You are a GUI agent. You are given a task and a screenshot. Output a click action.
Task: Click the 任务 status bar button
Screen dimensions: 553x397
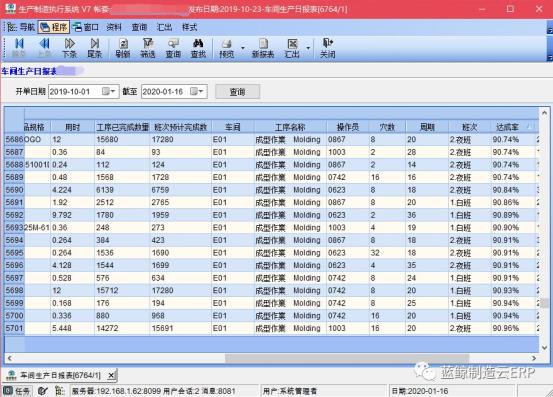[18, 391]
